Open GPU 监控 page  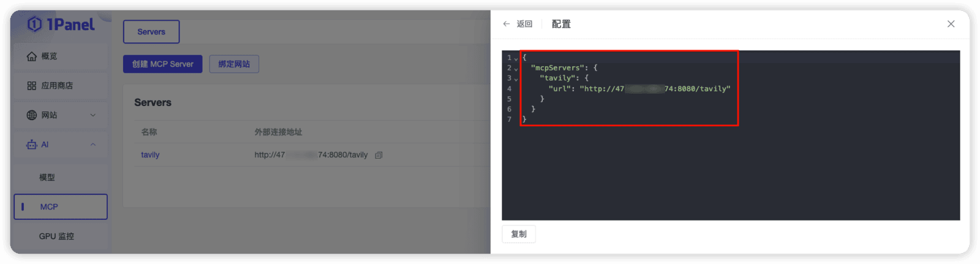[x=60, y=236]
